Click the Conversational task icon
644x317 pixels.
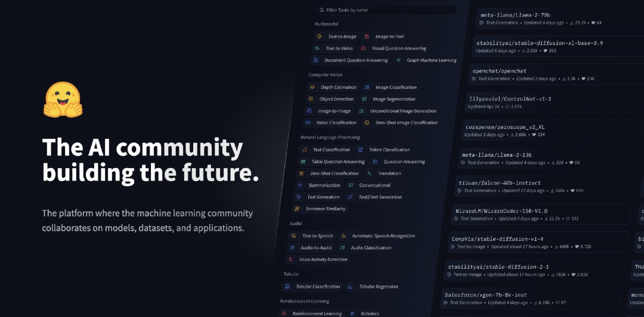click(x=351, y=185)
